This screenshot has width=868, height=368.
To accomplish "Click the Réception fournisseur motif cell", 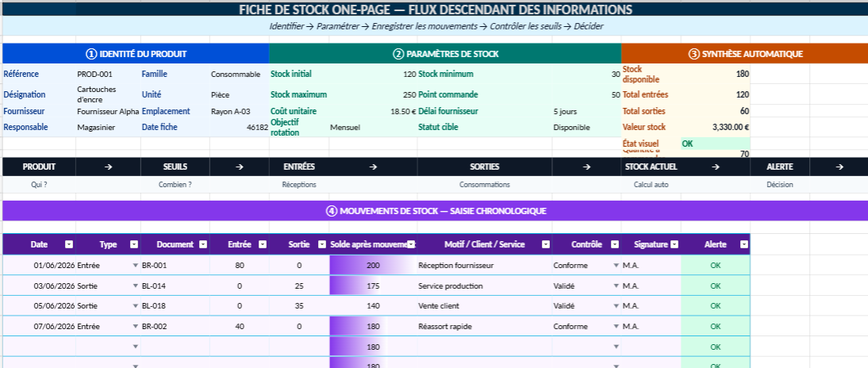I will pyautogui.click(x=484, y=266).
